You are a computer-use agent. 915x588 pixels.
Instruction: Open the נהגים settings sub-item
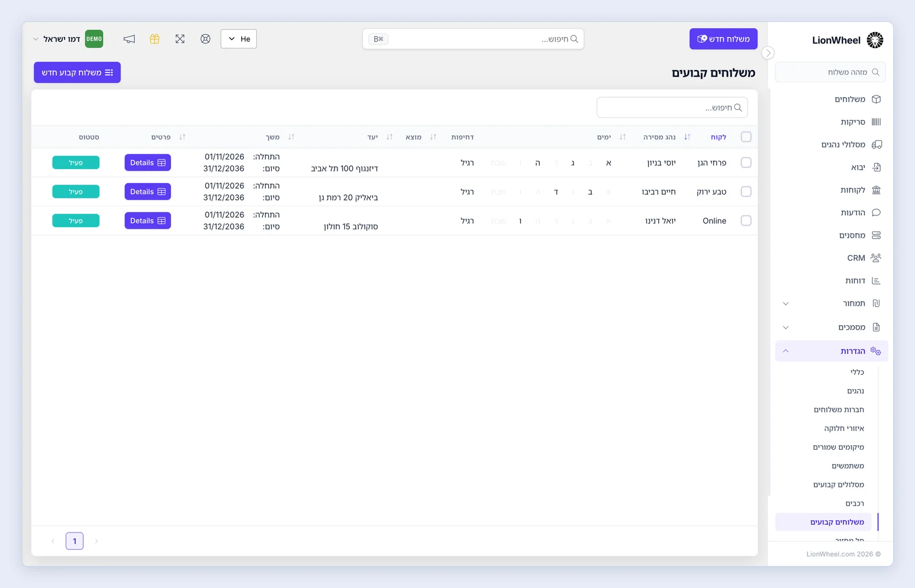coord(856,391)
